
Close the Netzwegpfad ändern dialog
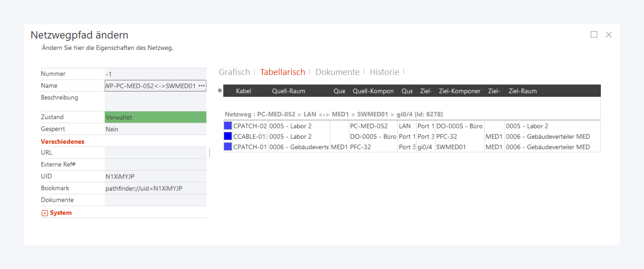point(609,35)
